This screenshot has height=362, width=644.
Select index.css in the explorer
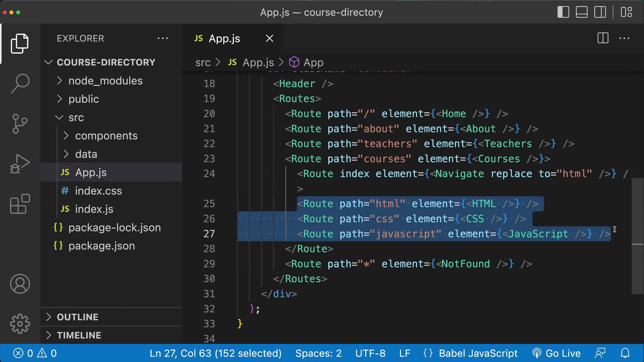(98, 190)
